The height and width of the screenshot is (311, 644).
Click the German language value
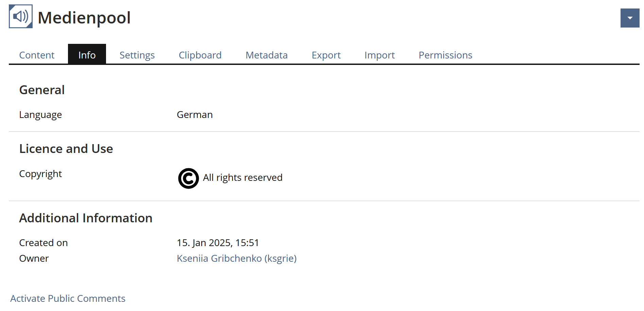[195, 115]
